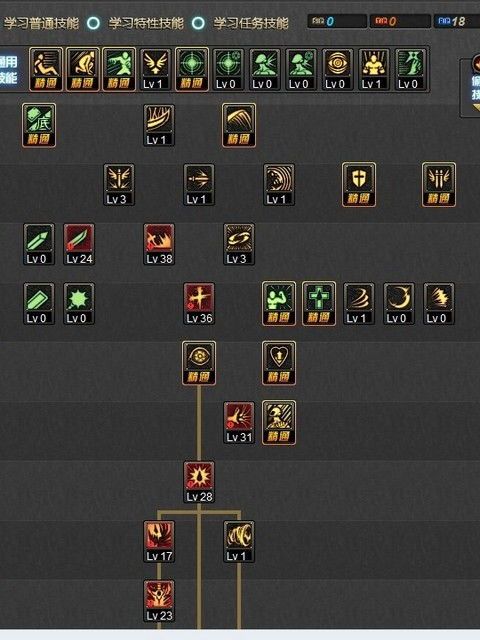Select the flaming figure skill Lv 23
The image size is (480, 640).
(159, 601)
